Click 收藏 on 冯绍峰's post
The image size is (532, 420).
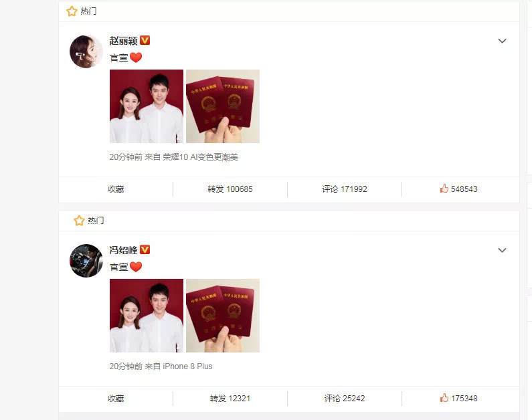(x=116, y=399)
